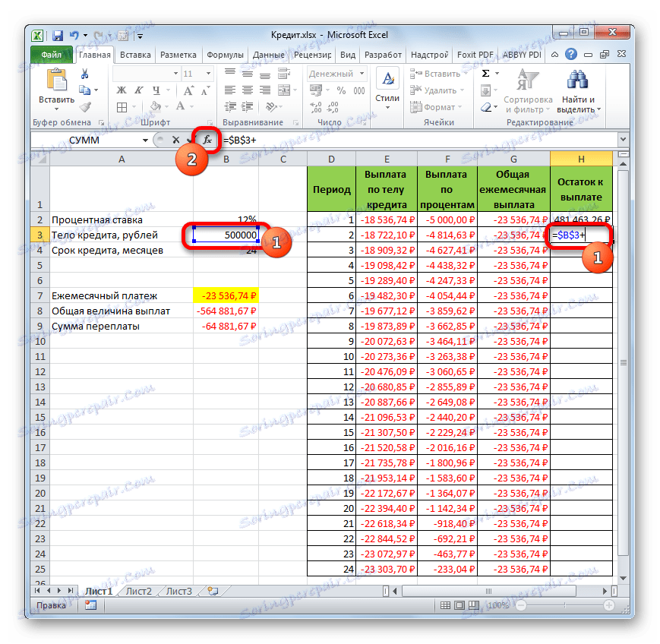
Task: Open the Styles (Стили) gallery
Action: 387,90
